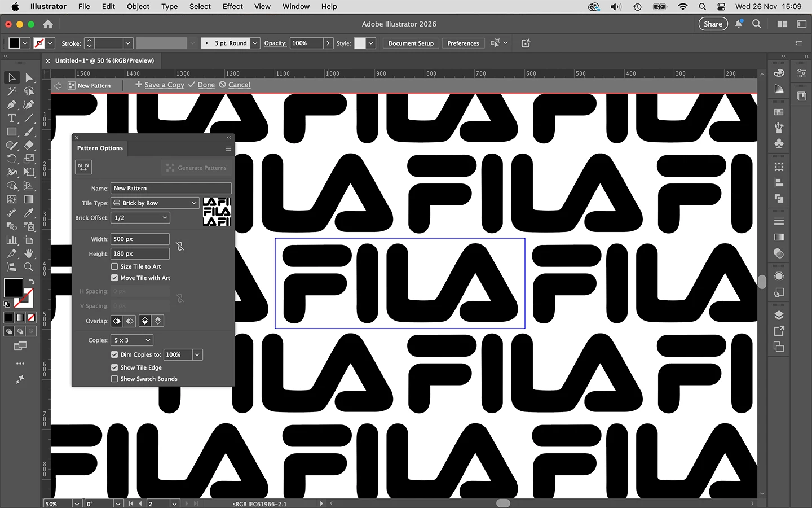The image size is (812, 508).
Task: Open the Color panel palette icon
Action: [779, 73]
